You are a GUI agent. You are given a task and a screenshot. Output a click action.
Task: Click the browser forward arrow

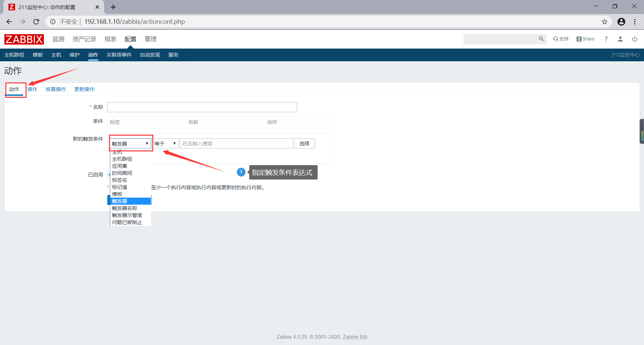[22, 22]
